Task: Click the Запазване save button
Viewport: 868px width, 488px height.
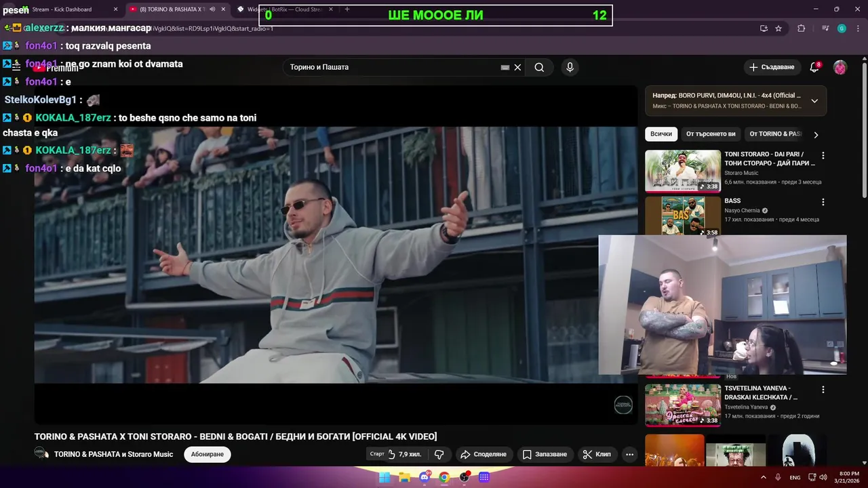Action: [545, 454]
